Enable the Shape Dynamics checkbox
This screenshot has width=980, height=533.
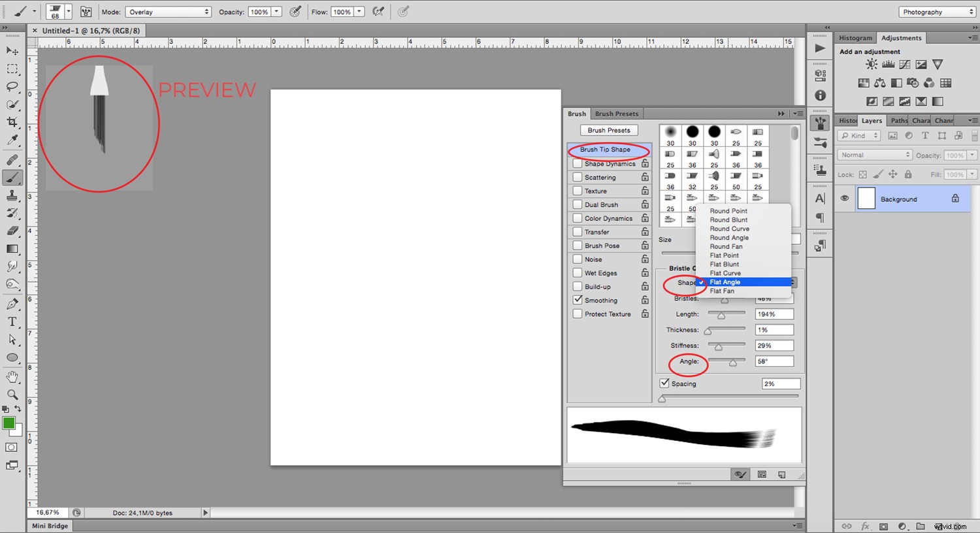coord(578,163)
